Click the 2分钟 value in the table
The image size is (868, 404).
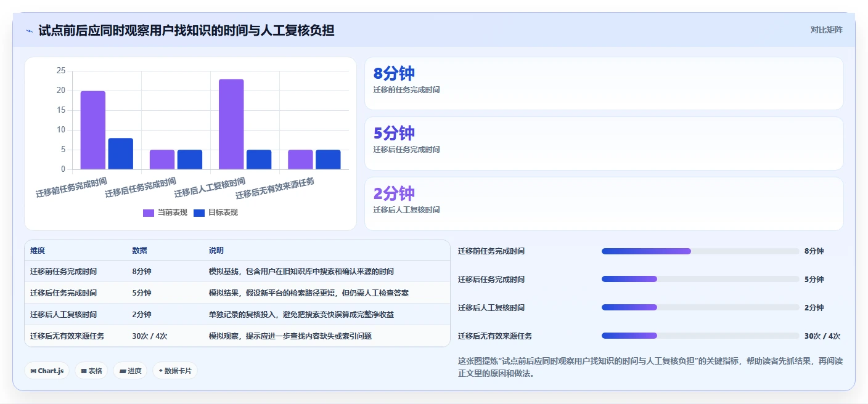click(142, 315)
